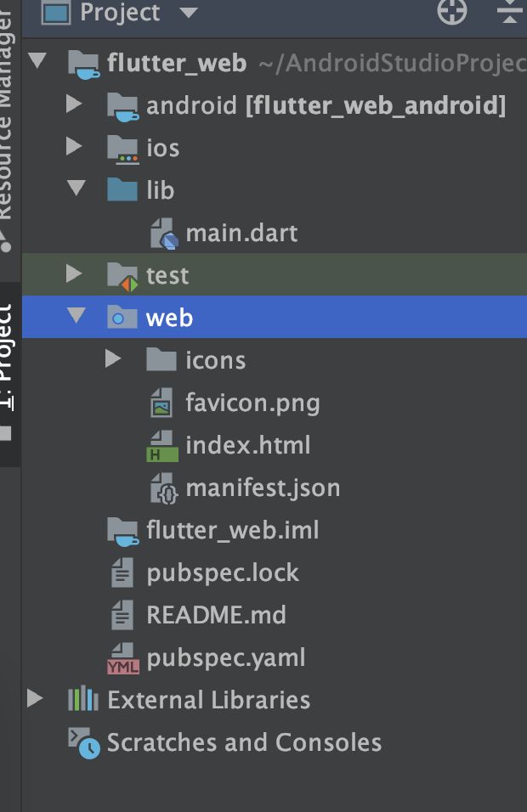Collapse the flutter_web root node arrow

(38, 60)
